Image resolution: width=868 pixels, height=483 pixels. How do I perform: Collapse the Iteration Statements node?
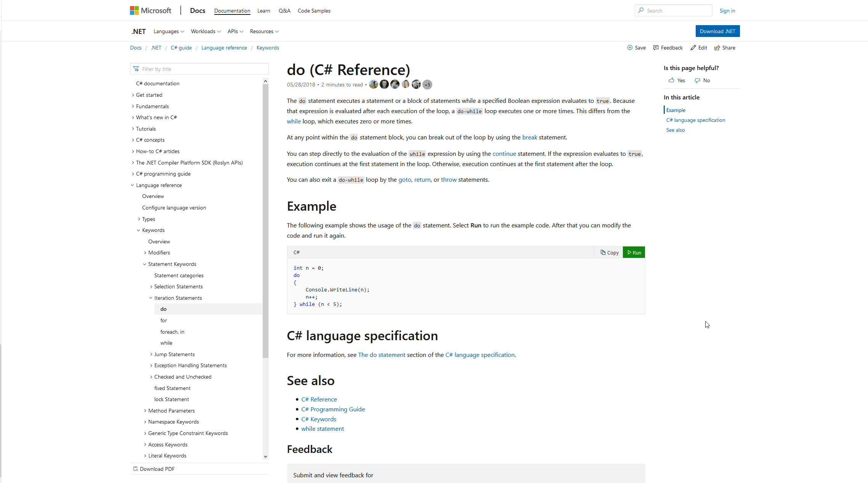click(151, 298)
